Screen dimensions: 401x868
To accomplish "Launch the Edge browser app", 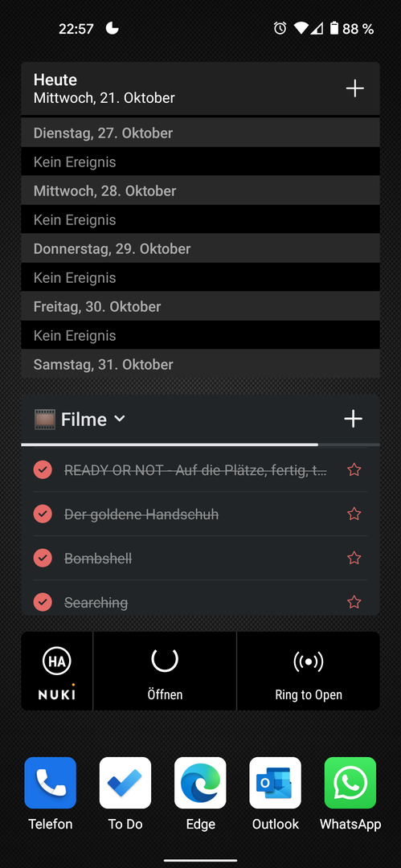I will click(x=200, y=783).
